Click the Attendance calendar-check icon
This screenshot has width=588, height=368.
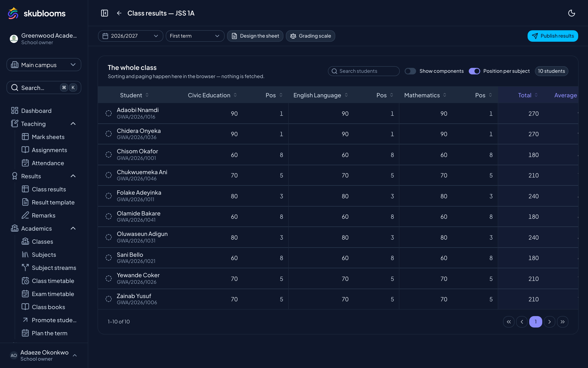click(25, 163)
